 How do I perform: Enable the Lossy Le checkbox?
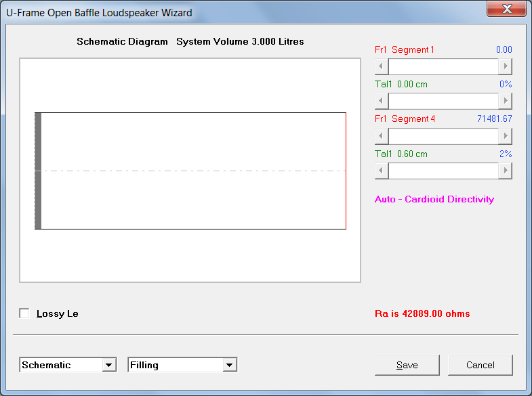pos(24,313)
